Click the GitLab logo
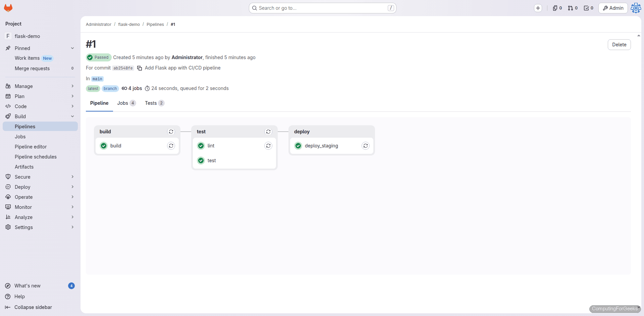 8,8
